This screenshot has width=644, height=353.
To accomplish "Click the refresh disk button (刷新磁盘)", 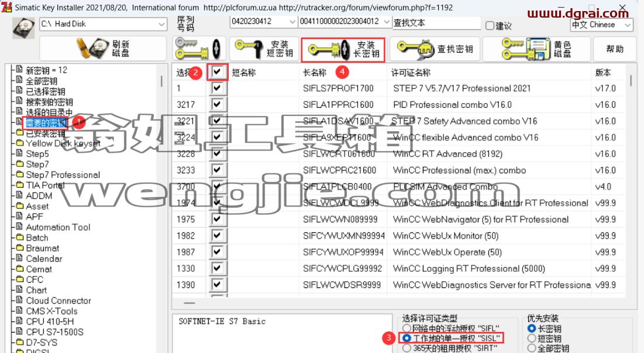I will [x=103, y=49].
